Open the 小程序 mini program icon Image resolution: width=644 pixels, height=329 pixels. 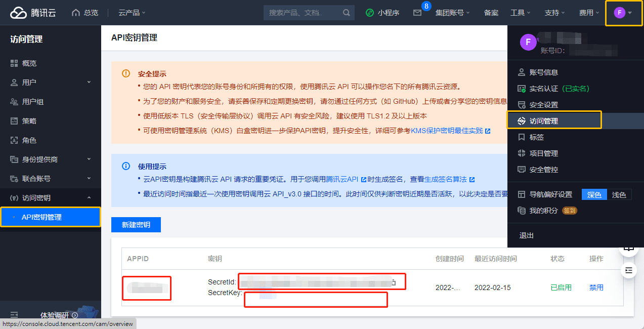(370, 13)
